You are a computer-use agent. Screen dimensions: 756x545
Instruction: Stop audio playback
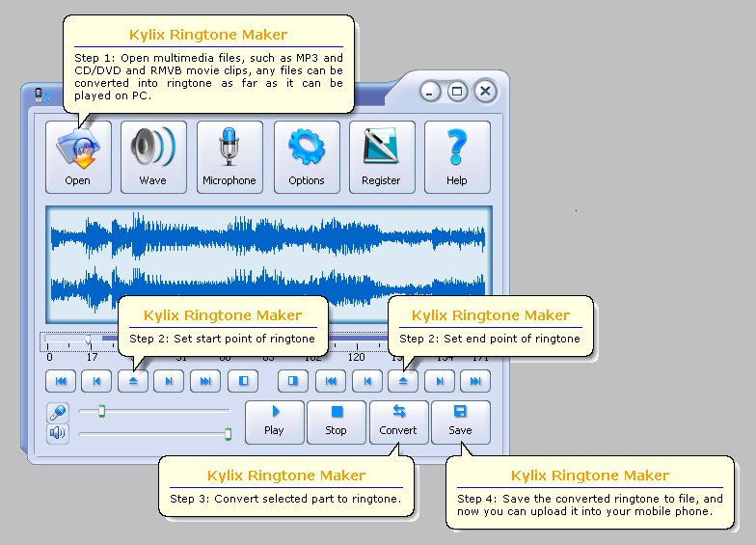[x=337, y=422]
